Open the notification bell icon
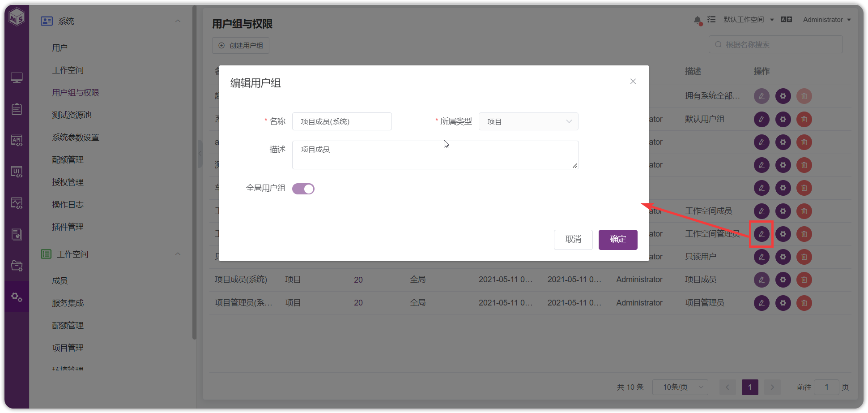The height and width of the screenshot is (413, 868). (698, 20)
